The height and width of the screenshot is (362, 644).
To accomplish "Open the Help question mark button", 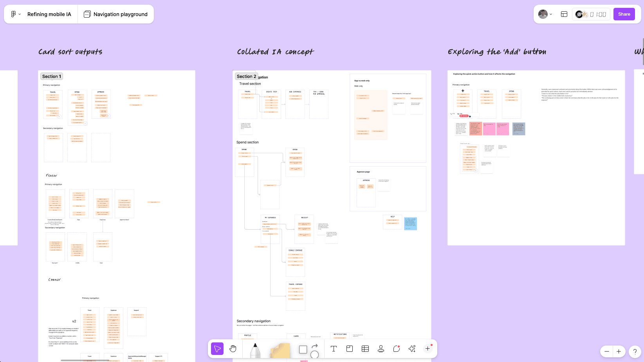I will tap(635, 351).
